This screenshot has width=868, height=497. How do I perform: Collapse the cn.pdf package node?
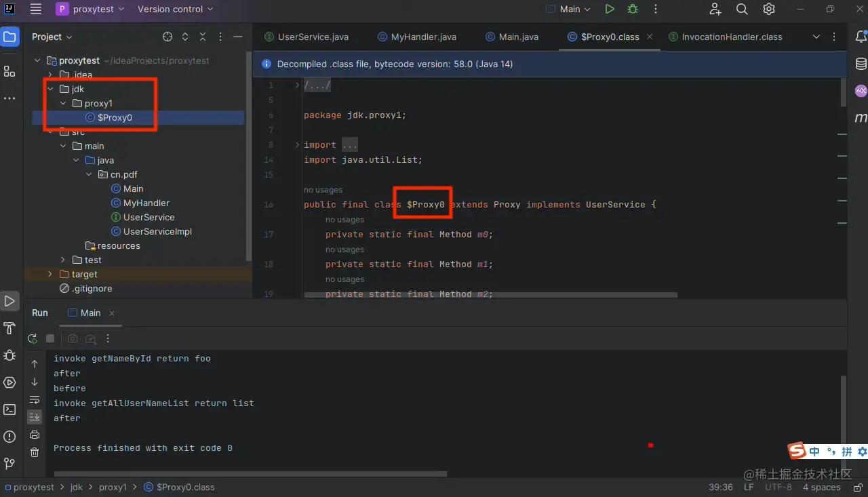(90, 174)
